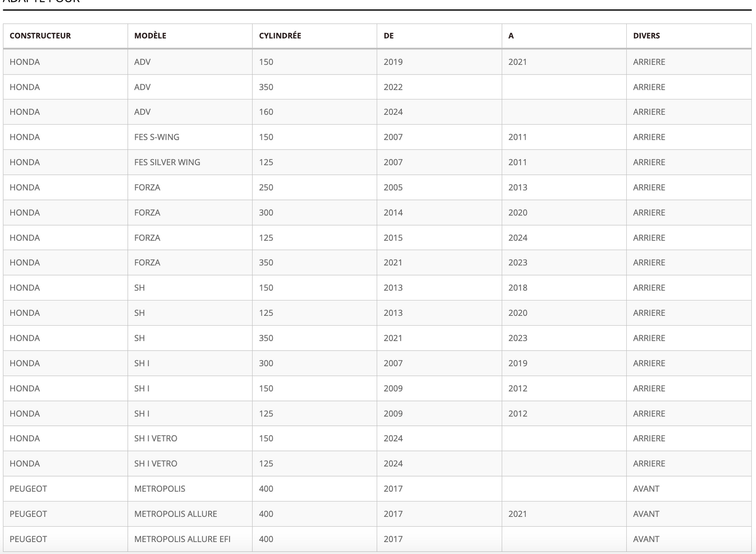Click the METROPOLIS ALLURE model cell
The width and height of the screenshot is (756, 554).
click(176, 514)
